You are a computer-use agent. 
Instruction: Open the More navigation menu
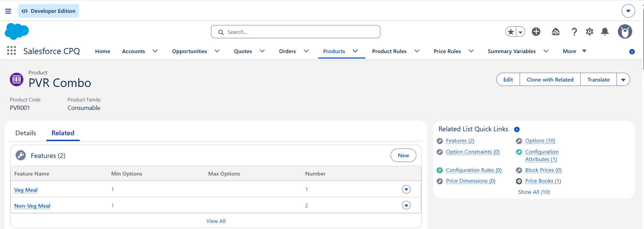click(575, 51)
